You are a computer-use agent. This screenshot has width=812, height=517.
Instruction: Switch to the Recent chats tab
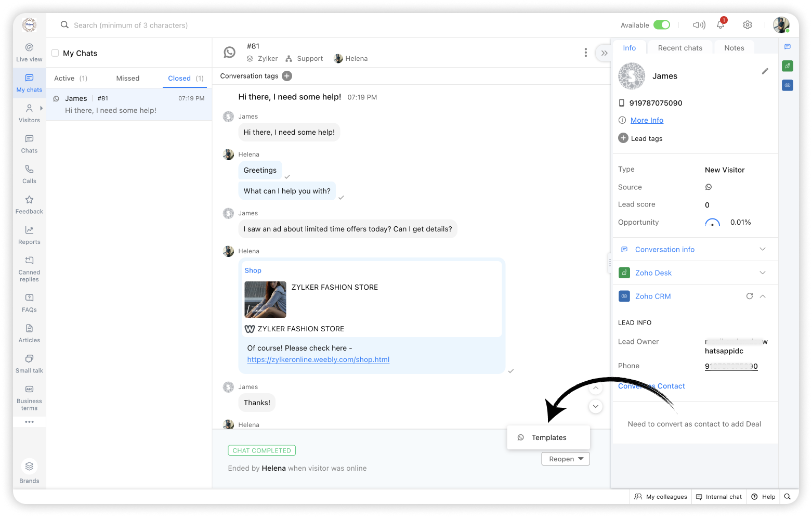(680, 48)
